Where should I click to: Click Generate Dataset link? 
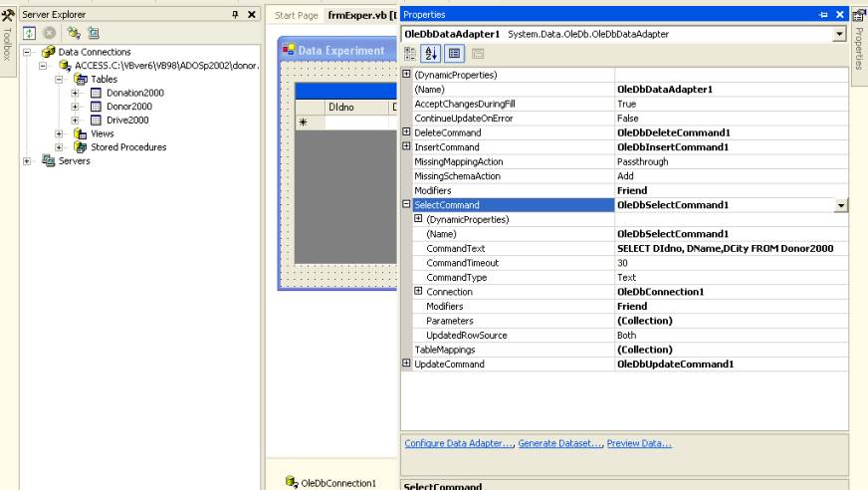(x=560, y=443)
